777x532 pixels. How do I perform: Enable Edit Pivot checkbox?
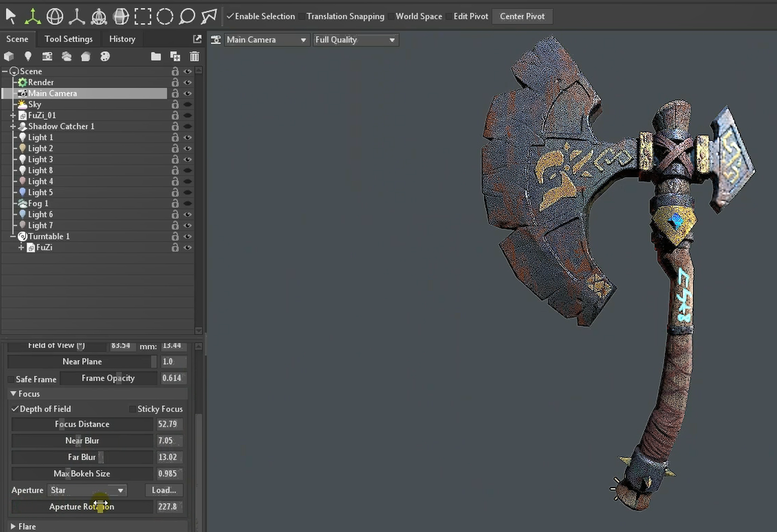(449, 16)
